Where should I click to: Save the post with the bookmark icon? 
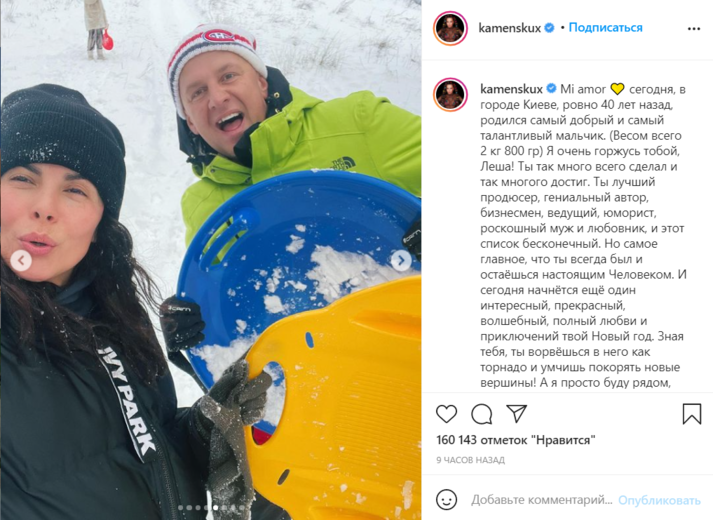coord(692,414)
